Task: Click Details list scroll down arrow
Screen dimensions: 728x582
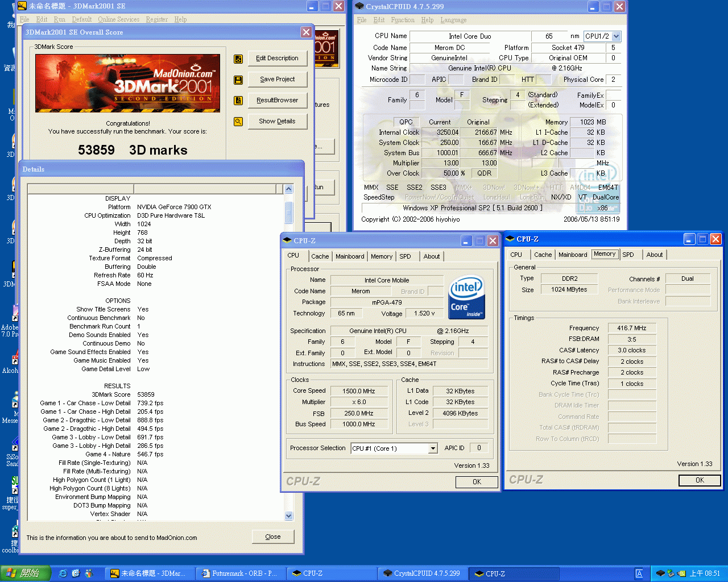Action: tap(288, 516)
